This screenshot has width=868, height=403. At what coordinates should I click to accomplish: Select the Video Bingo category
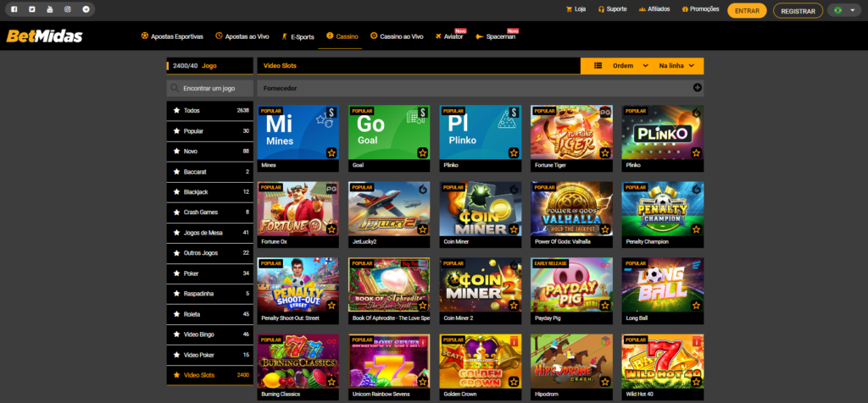coord(210,334)
